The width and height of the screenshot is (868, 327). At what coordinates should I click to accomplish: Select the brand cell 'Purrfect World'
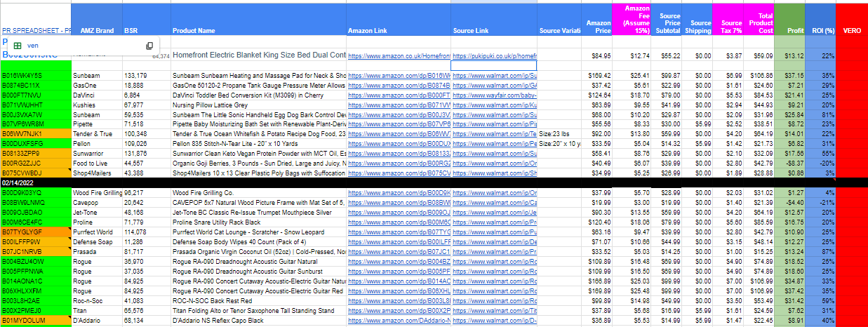click(97, 232)
